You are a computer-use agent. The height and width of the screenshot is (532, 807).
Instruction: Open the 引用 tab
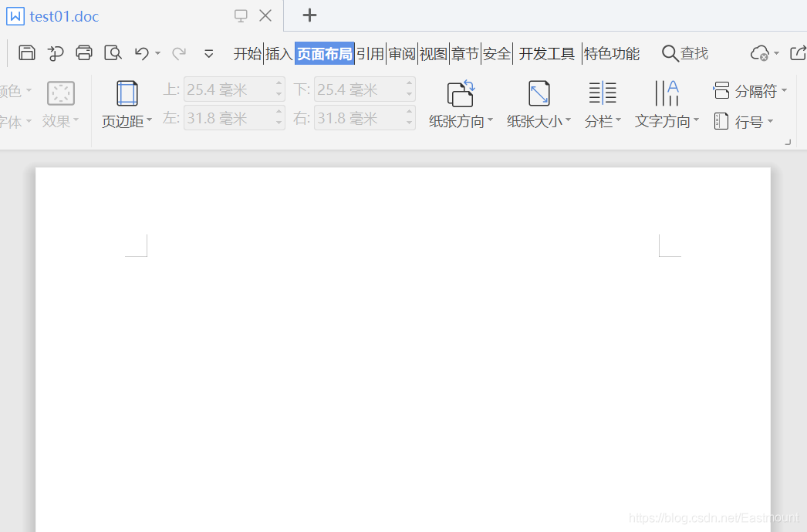[370, 53]
